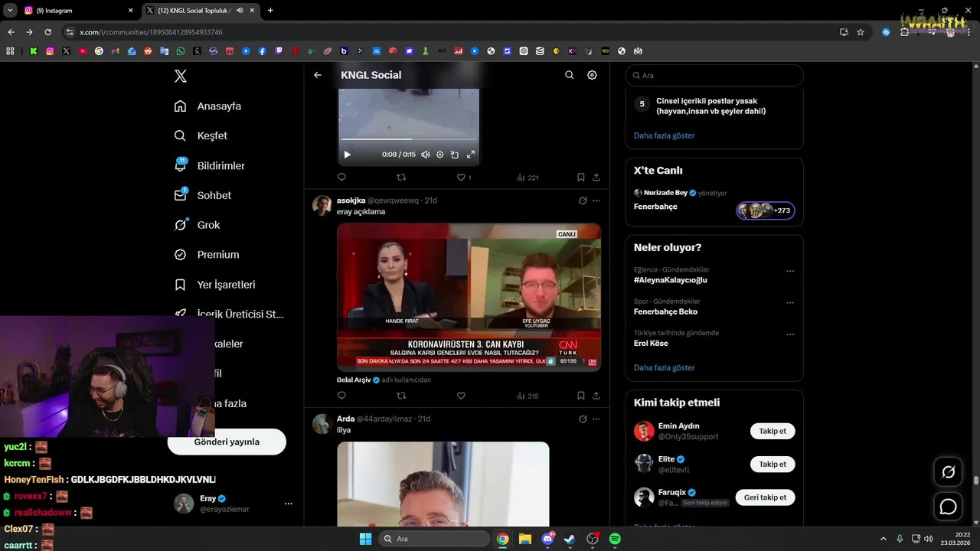Open Twitch bookmark in the bookmarks bar
The width and height of the screenshot is (980, 551).
[x=279, y=51]
